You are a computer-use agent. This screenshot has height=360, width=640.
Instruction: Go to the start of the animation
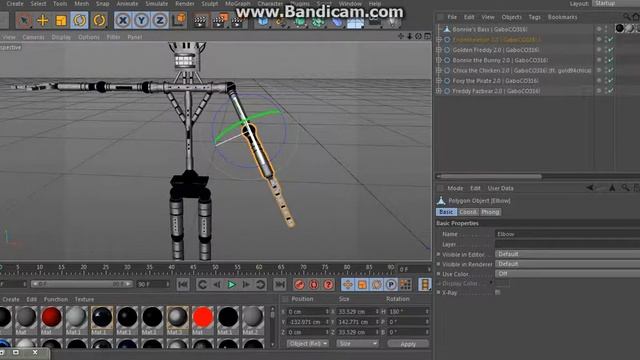[x=183, y=284]
